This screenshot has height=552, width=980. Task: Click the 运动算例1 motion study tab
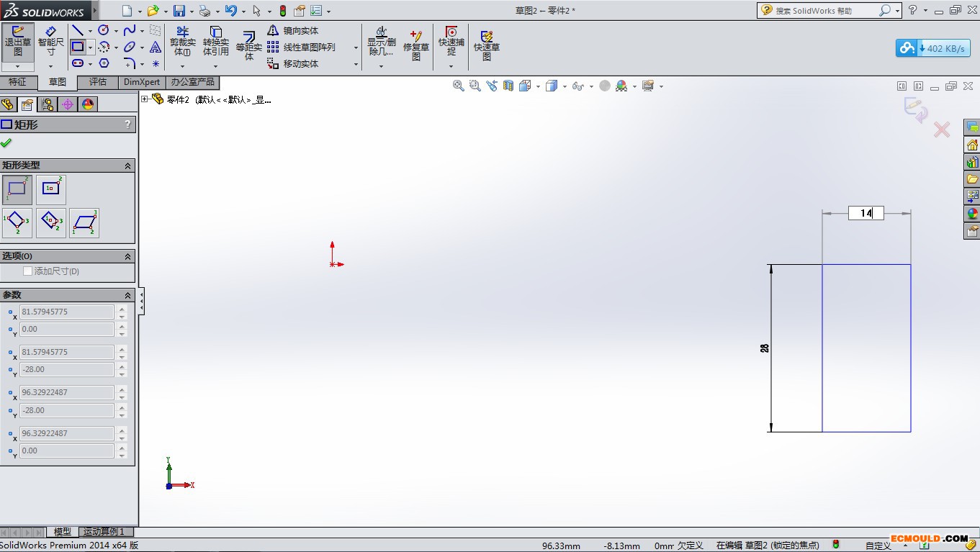click(x=104, y=532)
